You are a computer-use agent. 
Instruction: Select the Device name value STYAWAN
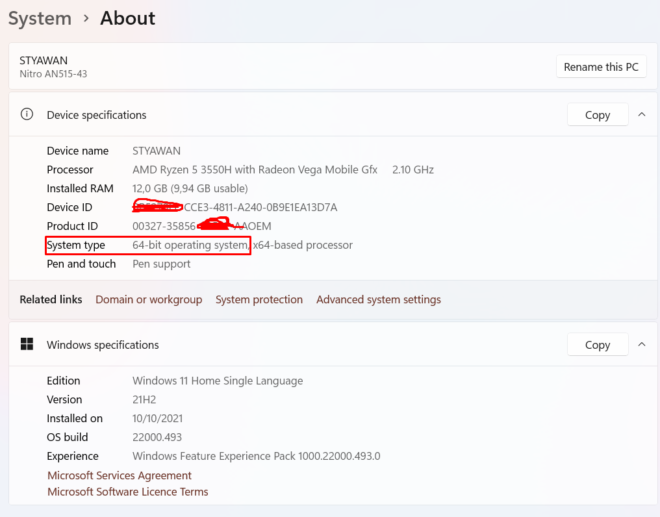(x=157, y=151)
